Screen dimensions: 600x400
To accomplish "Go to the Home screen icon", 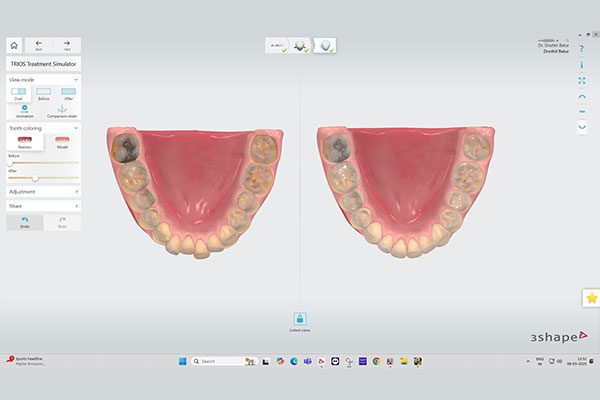I will tap(14, 46).
